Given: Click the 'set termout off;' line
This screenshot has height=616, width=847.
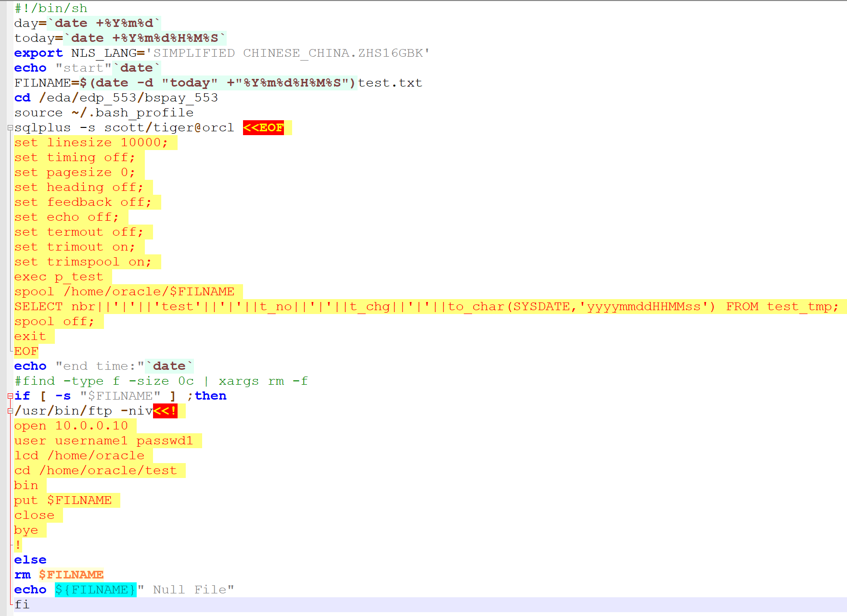Looking at the screenshot, I should [x=79, y=232].
